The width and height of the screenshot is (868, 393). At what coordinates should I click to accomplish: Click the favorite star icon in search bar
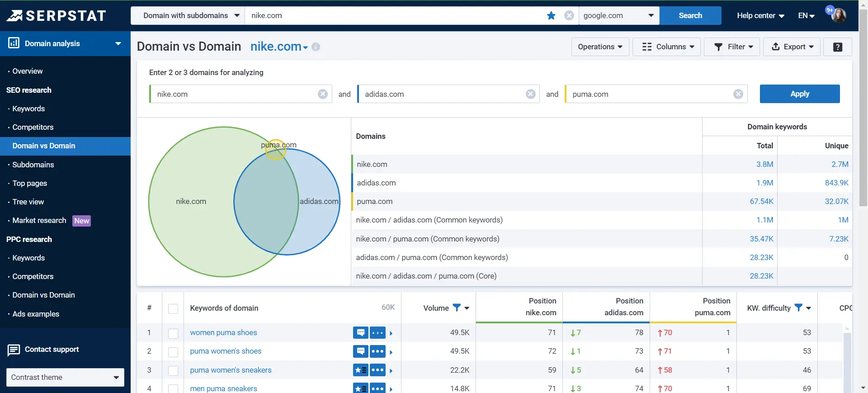click(x=551, y=16)
